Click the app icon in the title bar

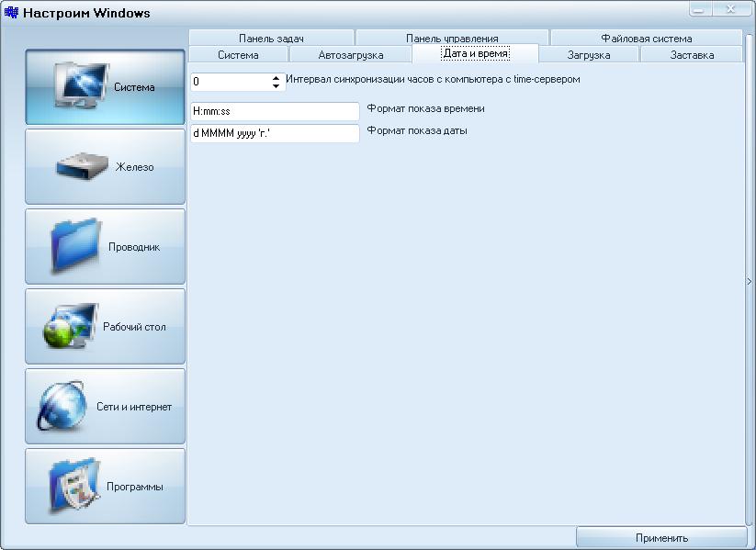11,12
